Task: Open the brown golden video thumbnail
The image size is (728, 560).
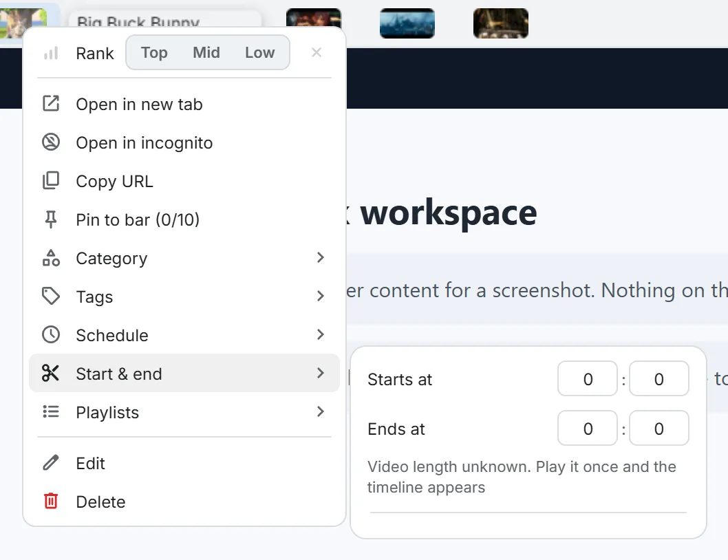Action: click(x=500, y=23)
